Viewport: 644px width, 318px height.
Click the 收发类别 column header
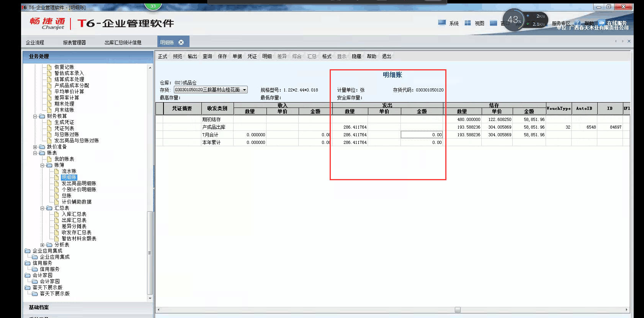click(x=217, y=108)
